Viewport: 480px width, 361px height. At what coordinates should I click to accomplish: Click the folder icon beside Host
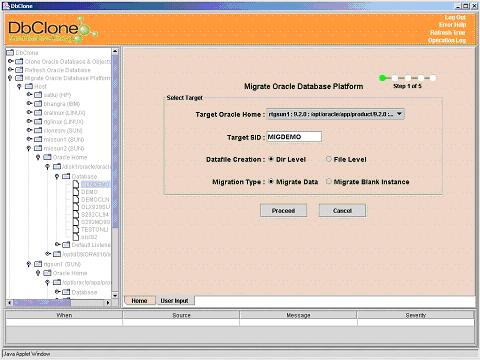click(29, 86)
